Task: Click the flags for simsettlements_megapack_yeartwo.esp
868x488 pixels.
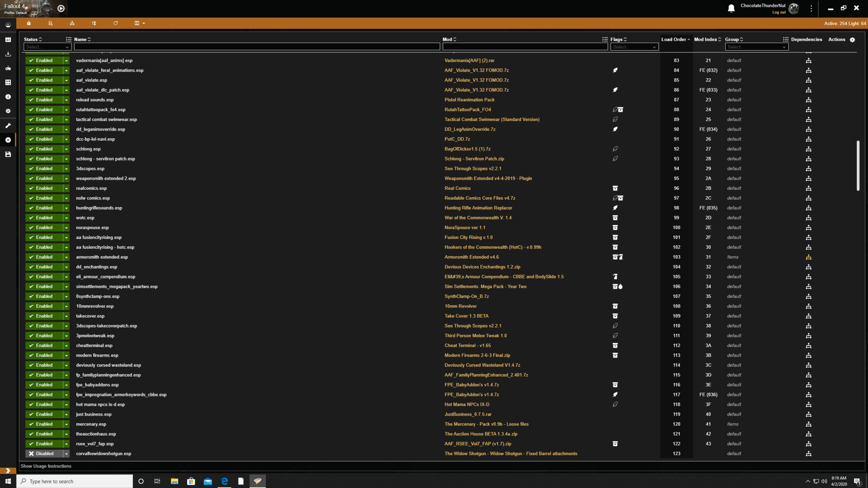Action: (x=618, y=286)
